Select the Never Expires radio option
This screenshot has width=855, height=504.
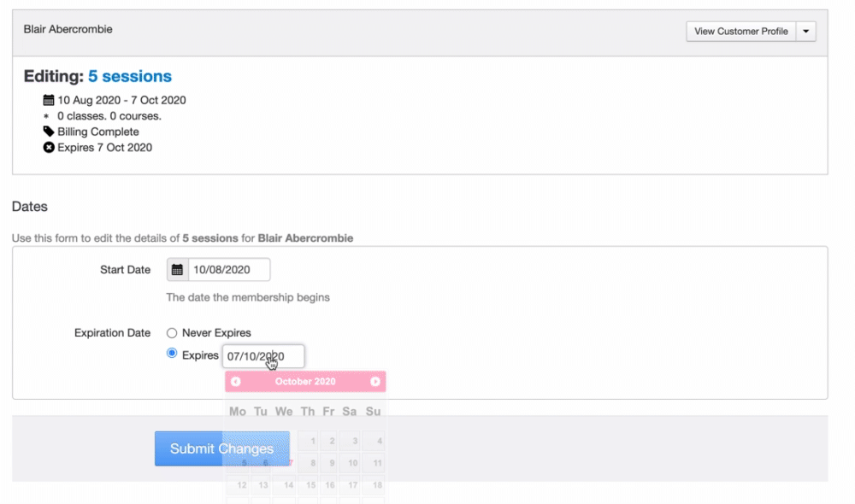pos(172,332)
